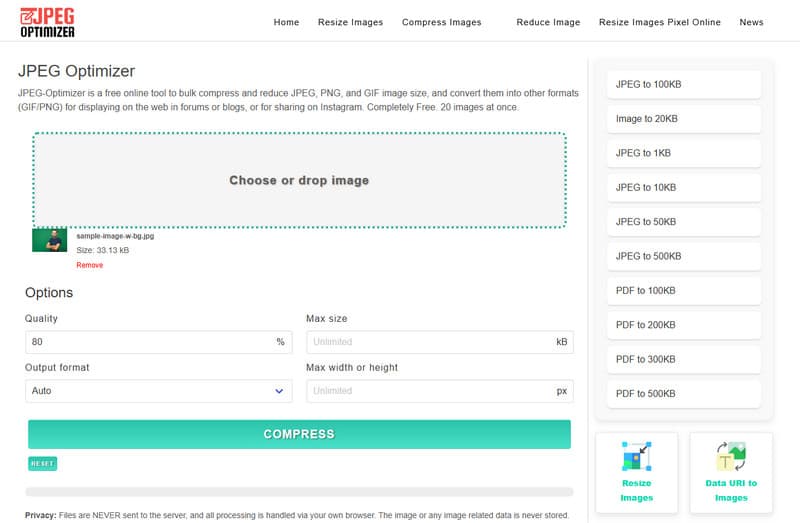Viewport: 800px width, 523px height.
Task: Click the Choose or drop image area
Action: pyautogui.click(x=299, y=181)
